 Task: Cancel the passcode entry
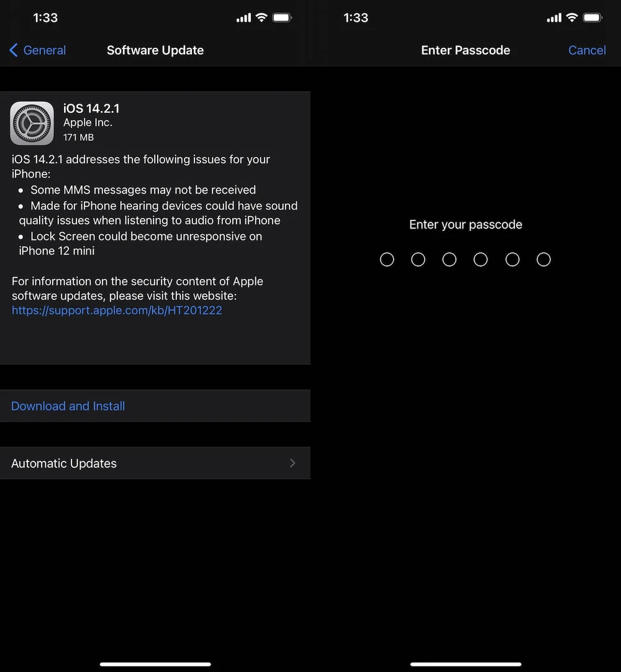586,50
